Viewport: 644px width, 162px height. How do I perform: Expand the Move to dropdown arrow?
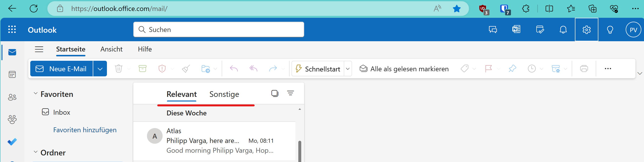pos(216,69)
